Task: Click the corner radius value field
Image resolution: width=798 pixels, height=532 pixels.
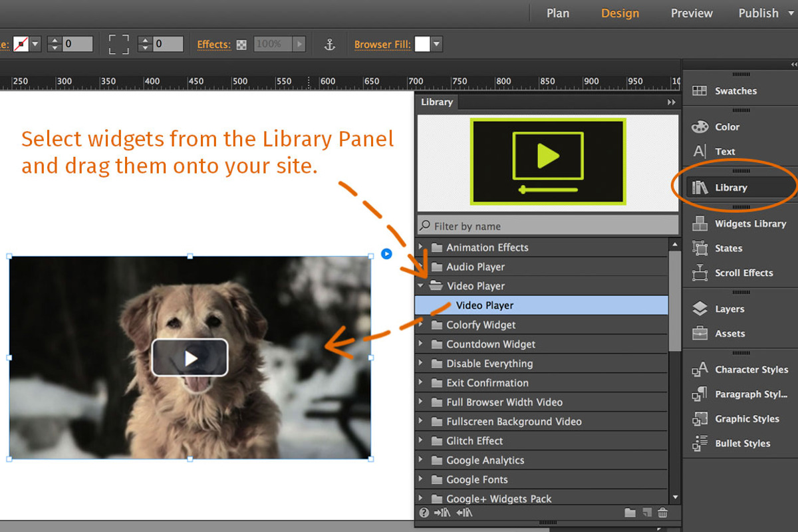Action: [168, 45]
